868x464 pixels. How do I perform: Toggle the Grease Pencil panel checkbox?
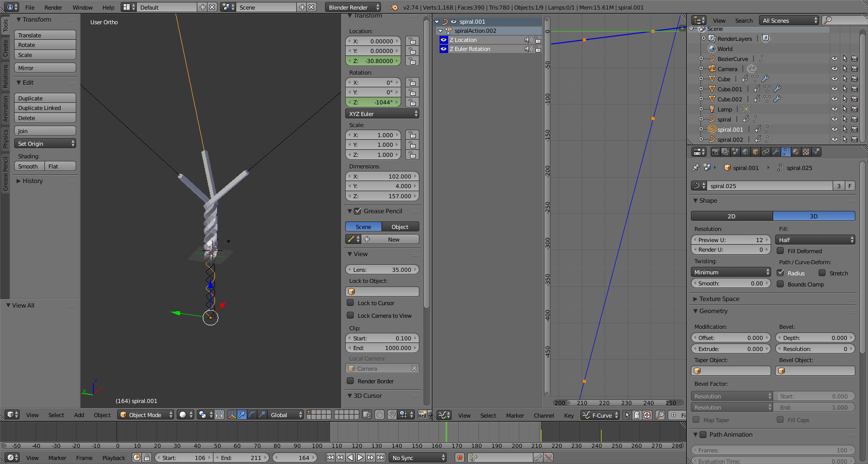[x=357, y=211]
